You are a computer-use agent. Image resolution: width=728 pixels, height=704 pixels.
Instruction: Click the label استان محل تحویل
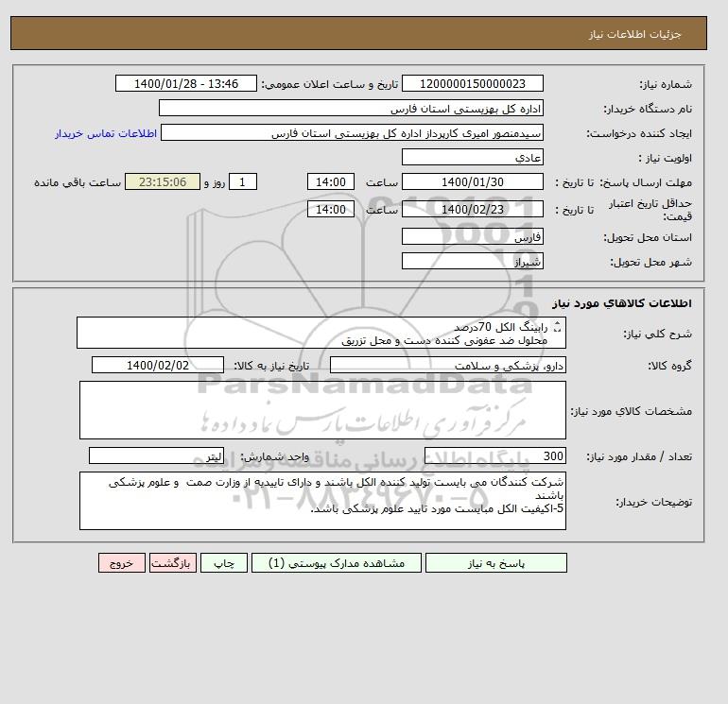[648, 237]
